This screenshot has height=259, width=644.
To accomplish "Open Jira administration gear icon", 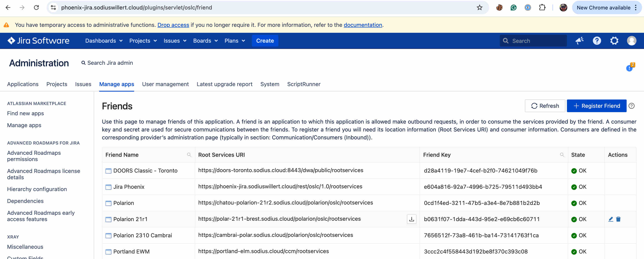I will 614,41.
